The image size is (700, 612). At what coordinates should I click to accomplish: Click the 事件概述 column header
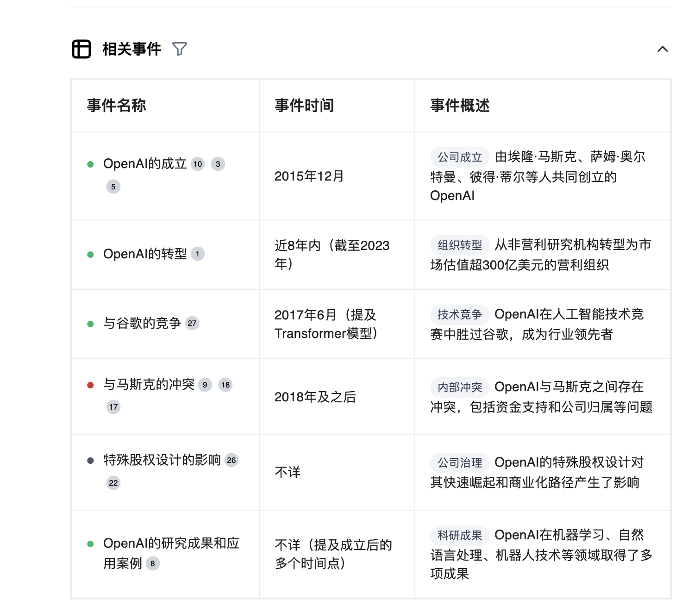pos(460,106)
